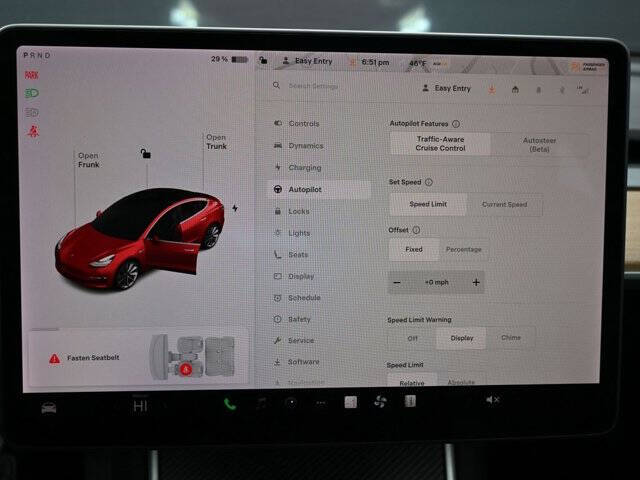
Task: Tap Open Frunk
Action: 89,160
